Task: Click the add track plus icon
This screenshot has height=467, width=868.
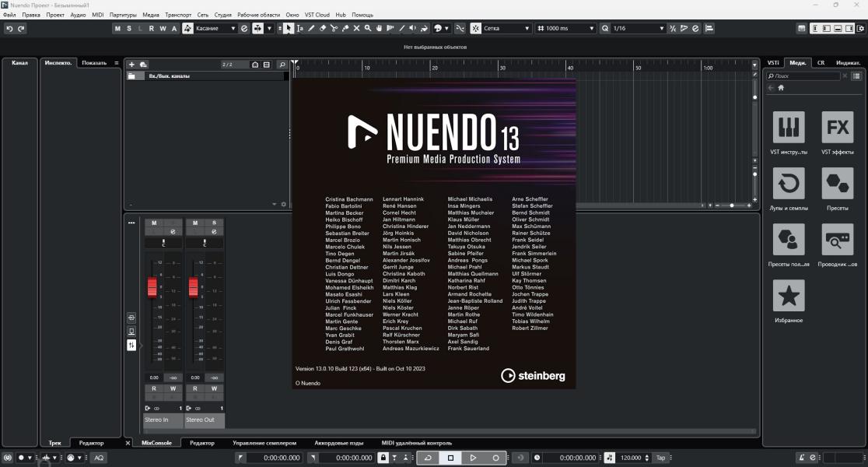Action: (131, 65)
